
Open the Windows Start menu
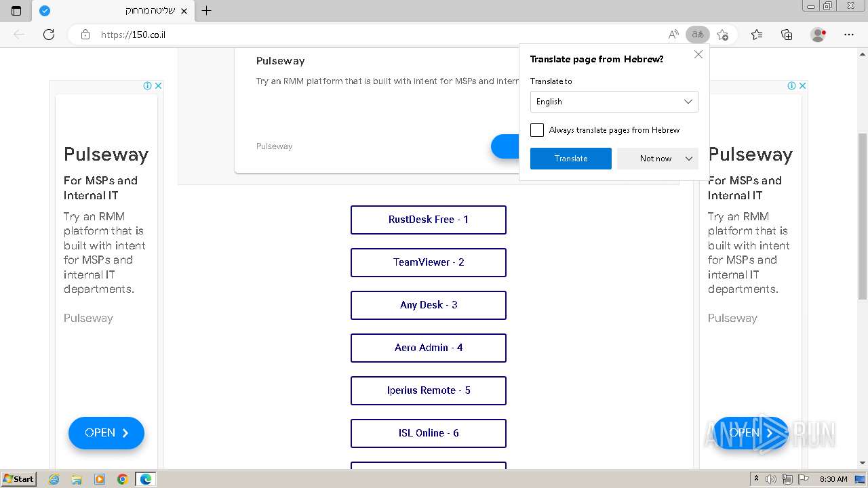point(18,479)
